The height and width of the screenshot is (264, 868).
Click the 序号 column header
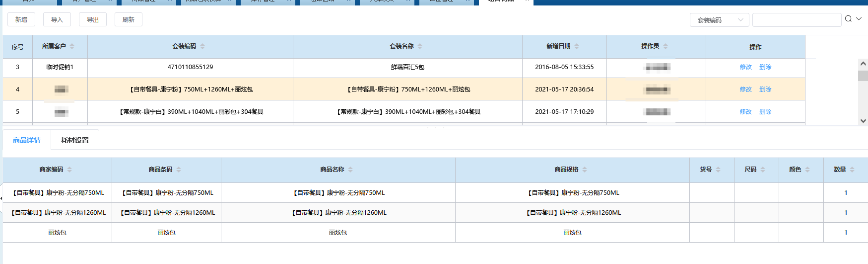point(17,47)
